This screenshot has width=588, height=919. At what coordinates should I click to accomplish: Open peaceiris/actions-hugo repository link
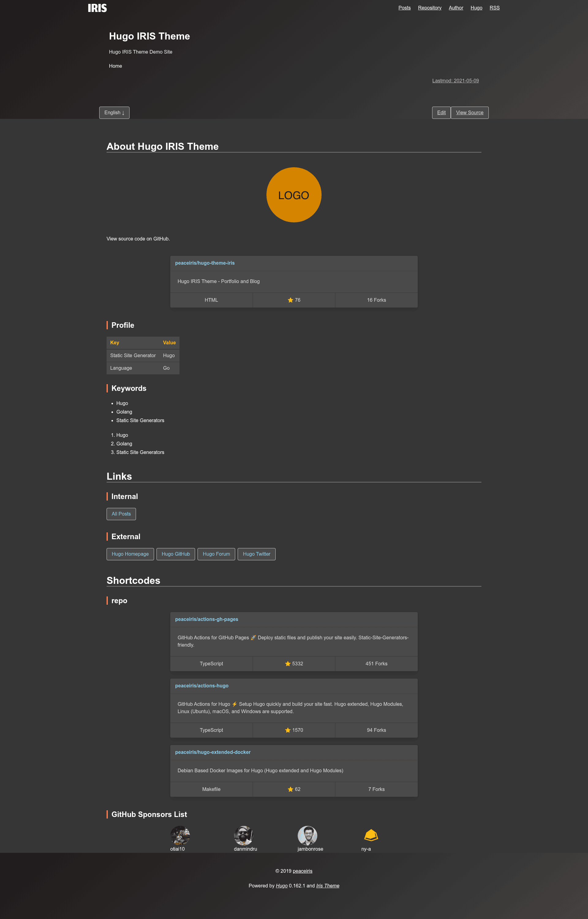[x=202, y=686]
